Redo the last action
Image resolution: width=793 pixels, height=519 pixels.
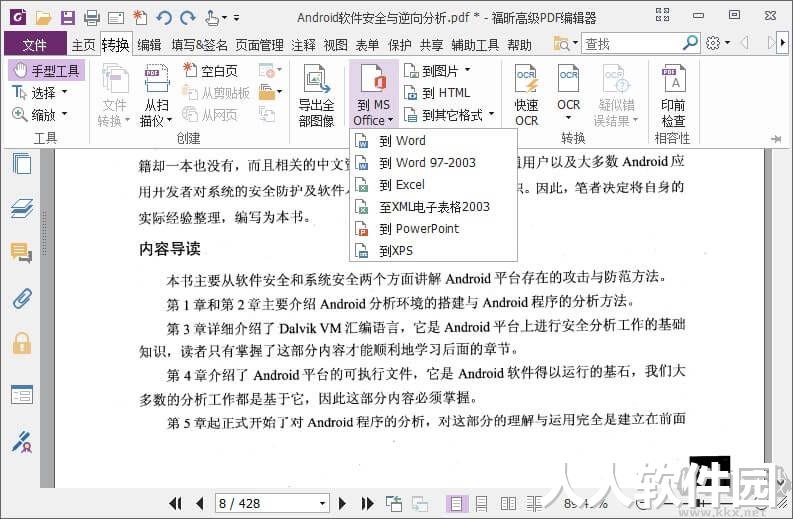point(188,18)
